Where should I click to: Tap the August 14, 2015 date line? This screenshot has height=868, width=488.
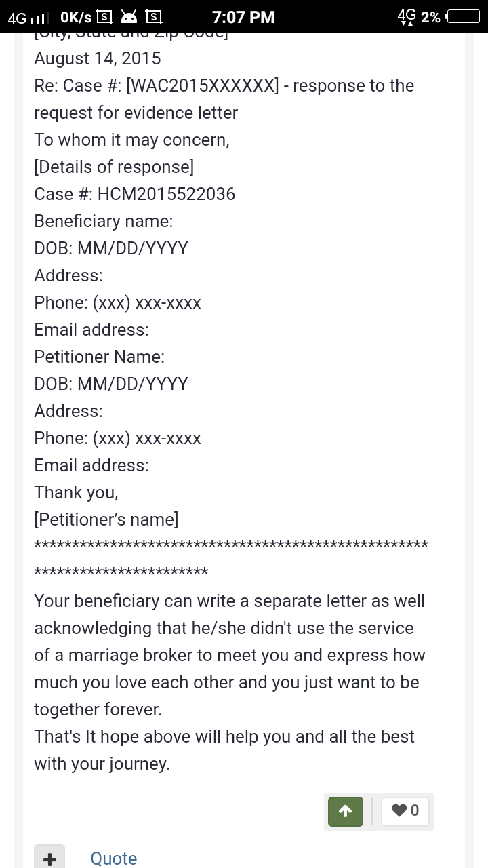click(98, 58)
